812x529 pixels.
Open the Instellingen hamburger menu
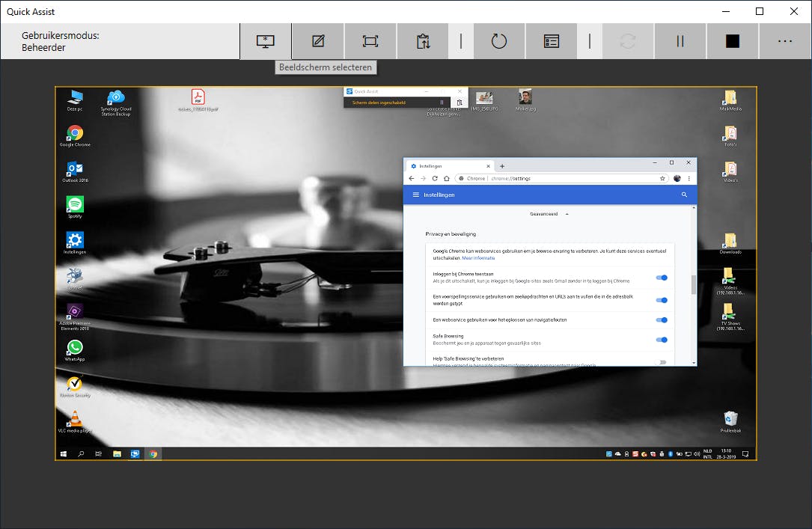tap(416, 195)
